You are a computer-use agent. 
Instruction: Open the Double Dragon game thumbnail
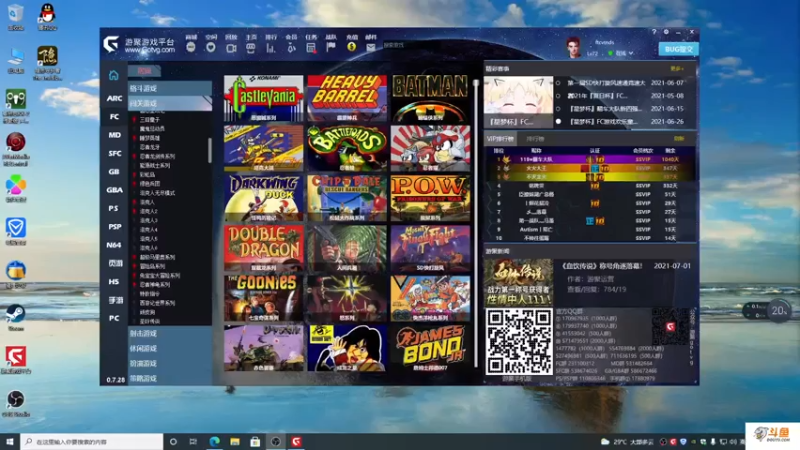click(x=263, y=248)
